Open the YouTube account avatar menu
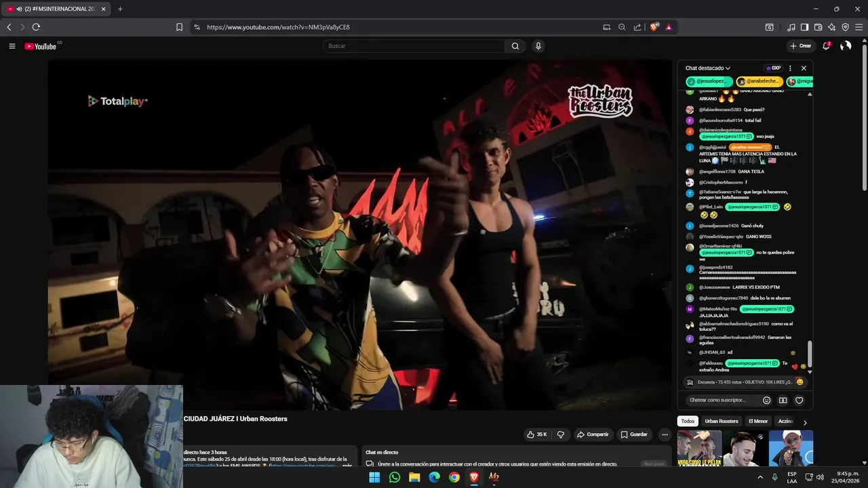This screenshot has height=488, width=868. (846, 46)
